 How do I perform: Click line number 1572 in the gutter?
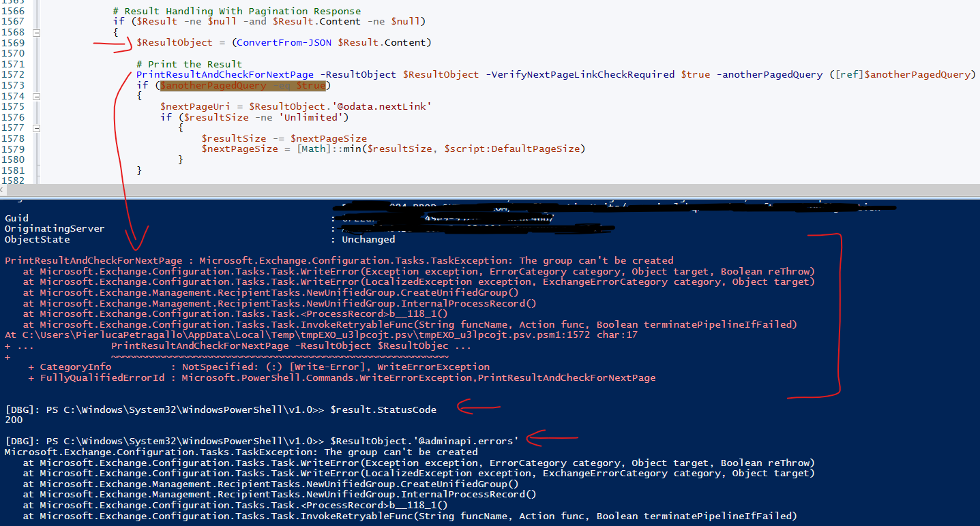(13, 74)
